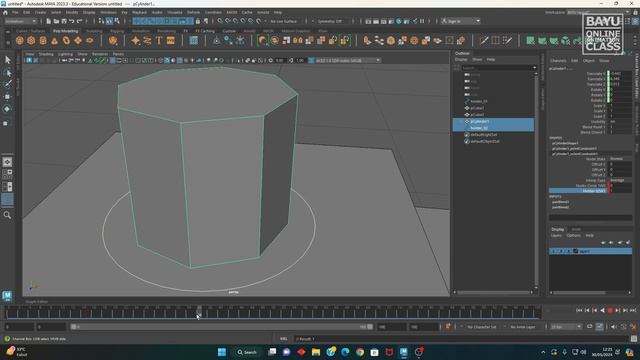The width and height of the screenshot is (640, 360).
Task: Switch to the Rigging shelf tab
Action: tap(117, 31)
